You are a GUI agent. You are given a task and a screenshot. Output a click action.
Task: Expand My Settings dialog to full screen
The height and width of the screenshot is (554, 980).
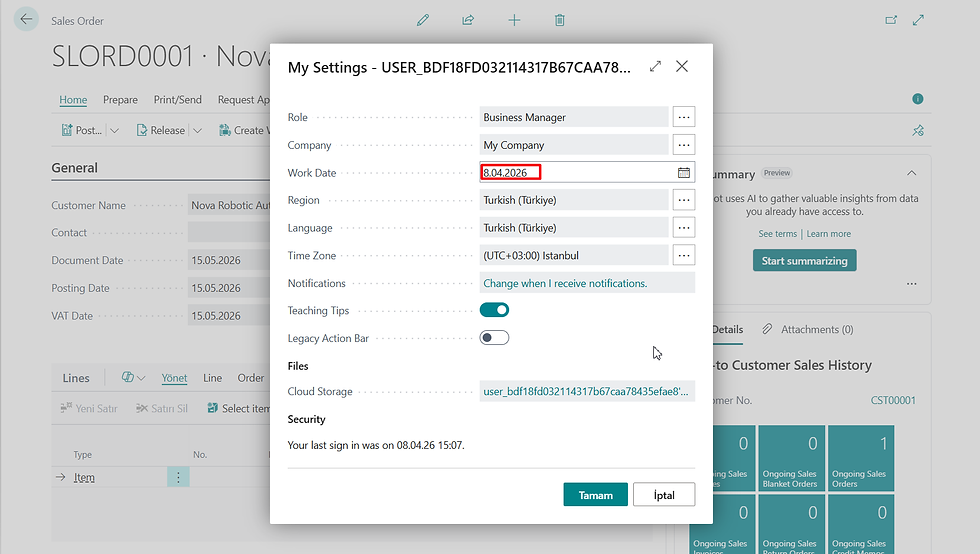(x=655, y=67)
